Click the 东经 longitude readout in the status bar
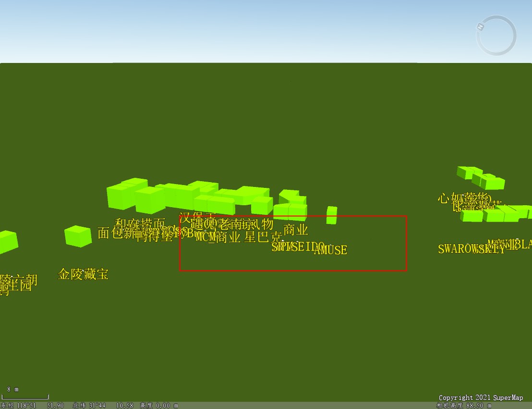This screenshot has width=532, height=409. (32, 405)
